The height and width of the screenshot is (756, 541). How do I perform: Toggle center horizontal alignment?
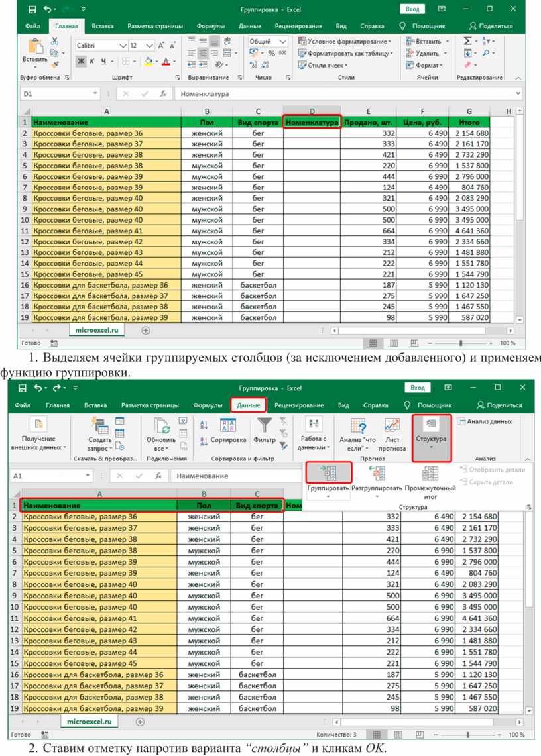(203, 53)
